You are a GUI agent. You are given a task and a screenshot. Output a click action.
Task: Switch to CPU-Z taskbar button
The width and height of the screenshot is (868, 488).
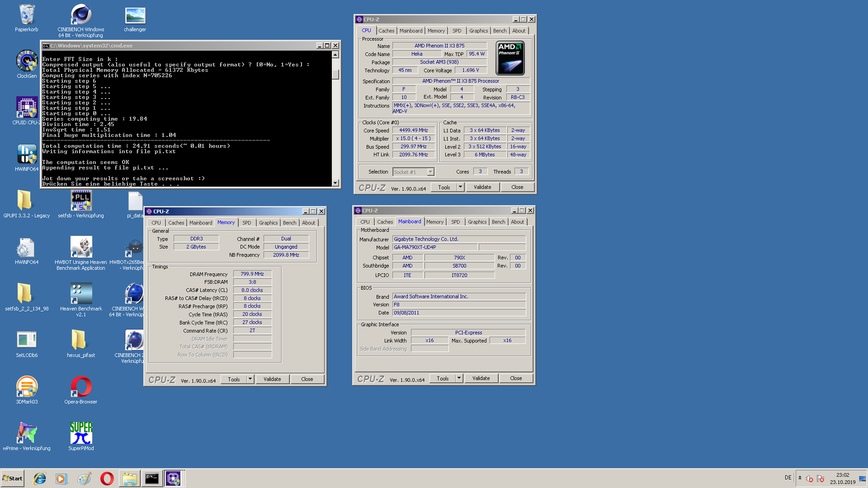pyautogui.click(x=173, y=479)
